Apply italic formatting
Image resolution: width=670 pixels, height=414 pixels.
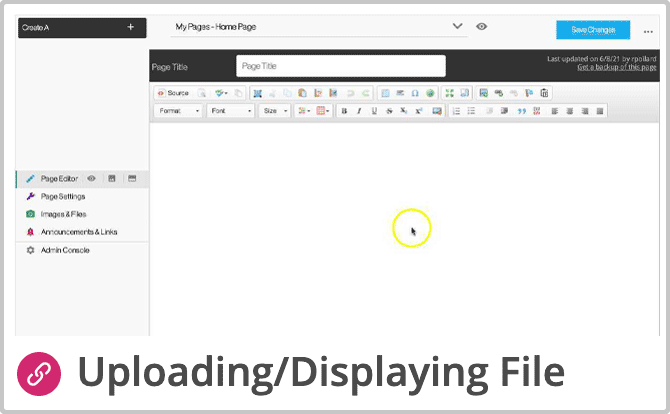pos(359,111)
